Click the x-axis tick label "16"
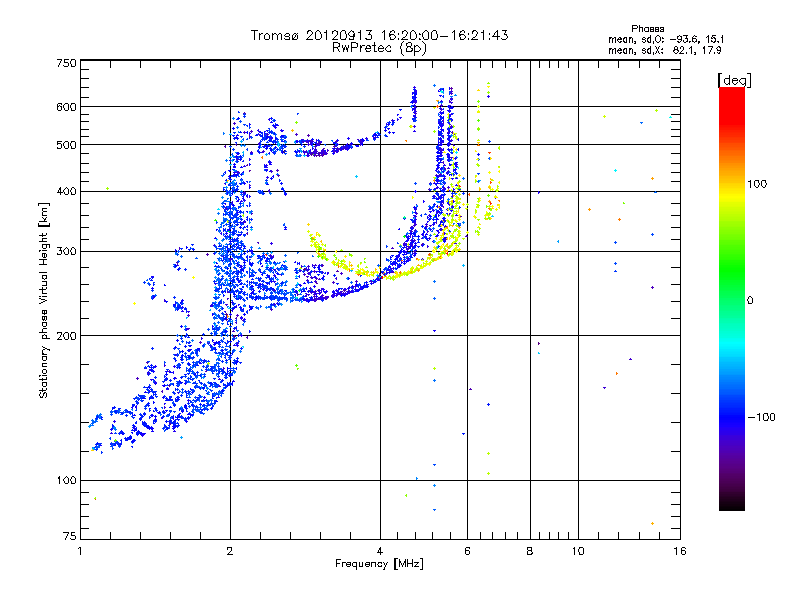 point(680,551)
